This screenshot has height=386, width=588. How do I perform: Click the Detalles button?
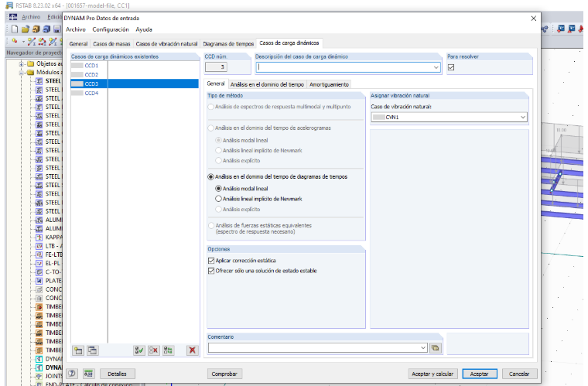click(x=117, y=374)
